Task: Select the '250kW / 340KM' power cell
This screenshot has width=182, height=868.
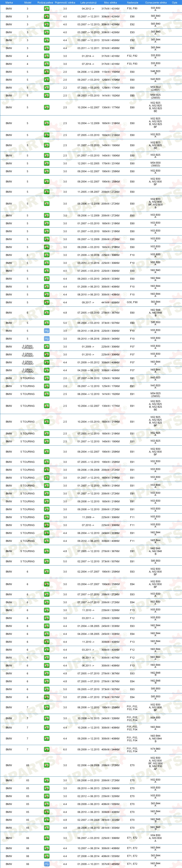Action: 110,339
